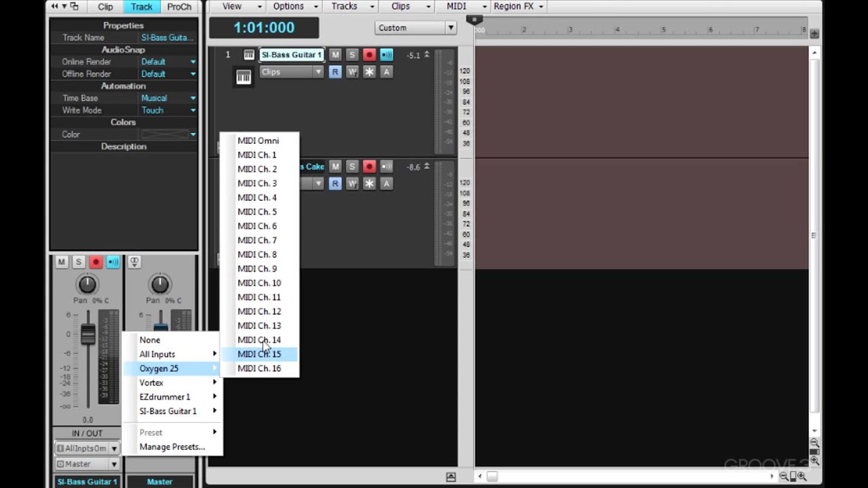Select Oxygen 25 input menu entry
The width and height of the screenshot is (868, 488).
[x=172, y=369]
